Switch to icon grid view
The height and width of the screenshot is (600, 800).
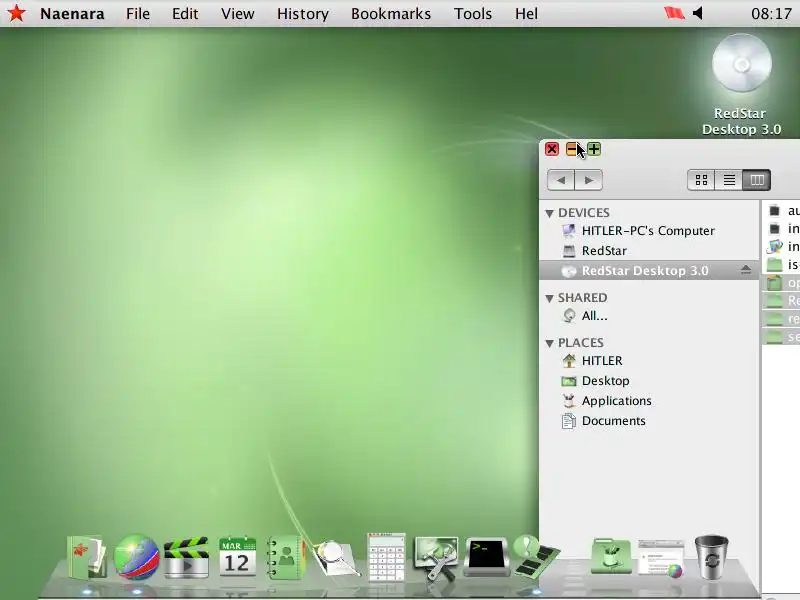click(x=701, y=180)
